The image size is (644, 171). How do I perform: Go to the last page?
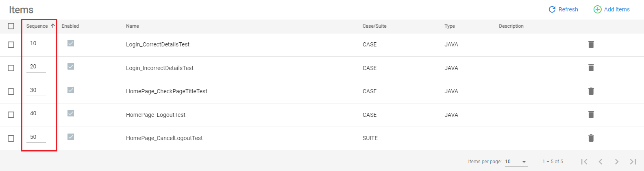(633, 162)
